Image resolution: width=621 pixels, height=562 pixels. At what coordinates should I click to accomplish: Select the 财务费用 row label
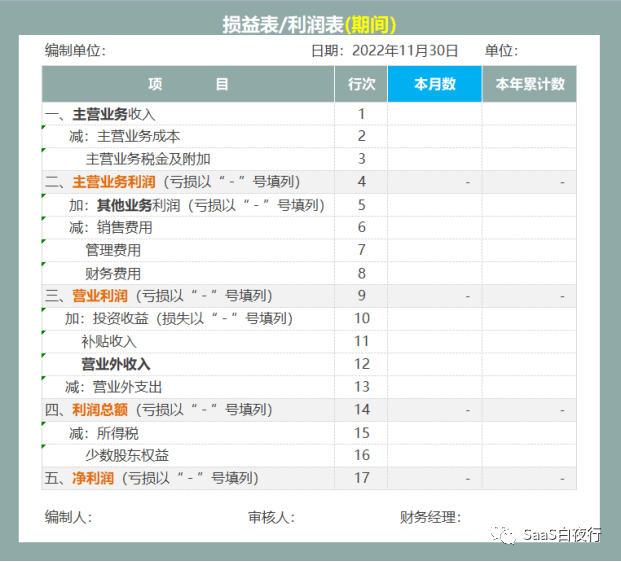[x=113, y=273]
